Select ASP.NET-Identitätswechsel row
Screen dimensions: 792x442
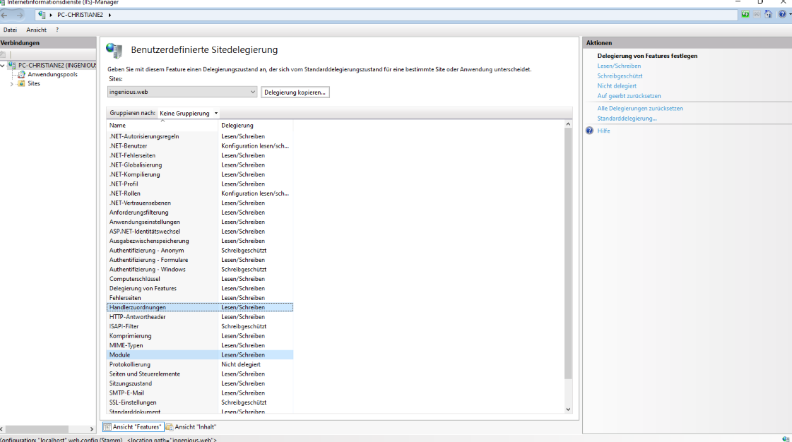tap(200, 231)
